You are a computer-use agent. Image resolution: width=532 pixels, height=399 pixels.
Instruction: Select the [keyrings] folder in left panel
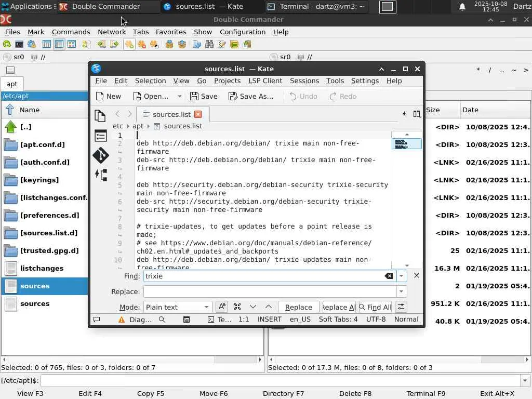(39, 180)
